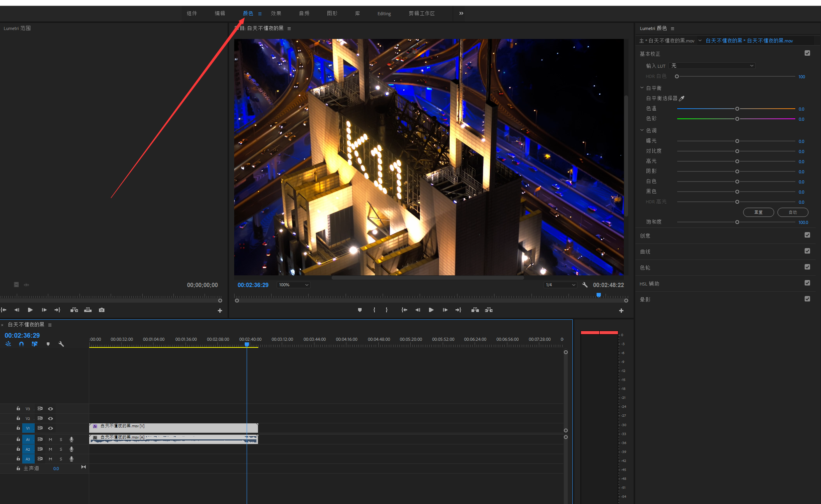Click the 曝光 exposure slider handle
The width and height of the screenshot is (821, 504).
click(x=737, y=141)
